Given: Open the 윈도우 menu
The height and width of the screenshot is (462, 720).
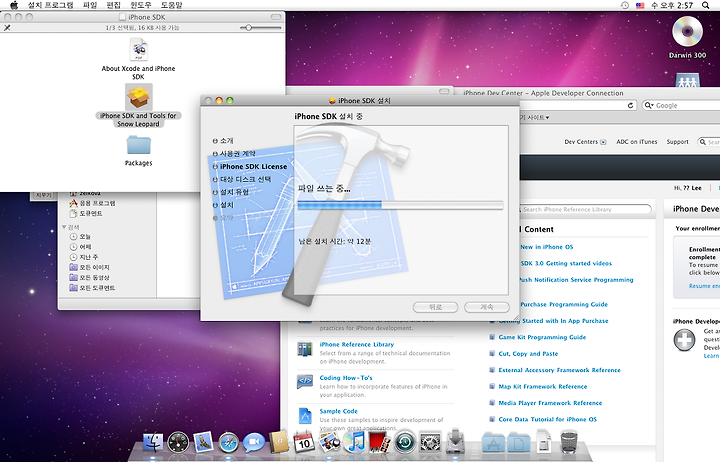Looking at the screenshot, I should (x=141, y=5).
